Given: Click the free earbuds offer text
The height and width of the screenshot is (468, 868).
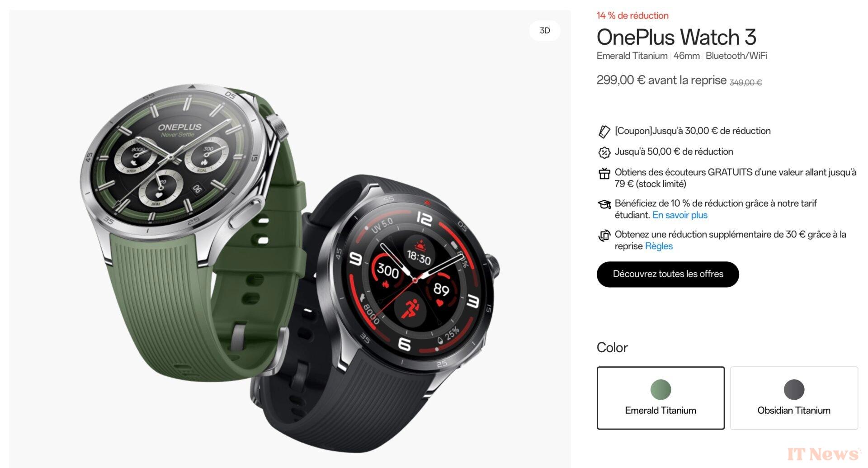Looking at the screenshot, I should click(x=735, y=178).
